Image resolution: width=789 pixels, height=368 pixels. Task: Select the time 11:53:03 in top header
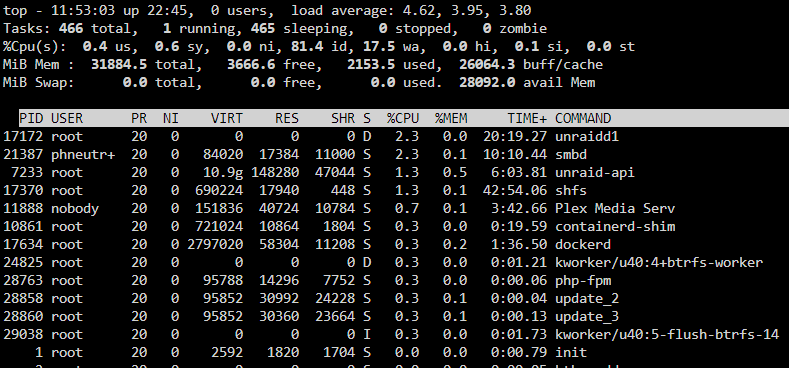coord(84,11)
